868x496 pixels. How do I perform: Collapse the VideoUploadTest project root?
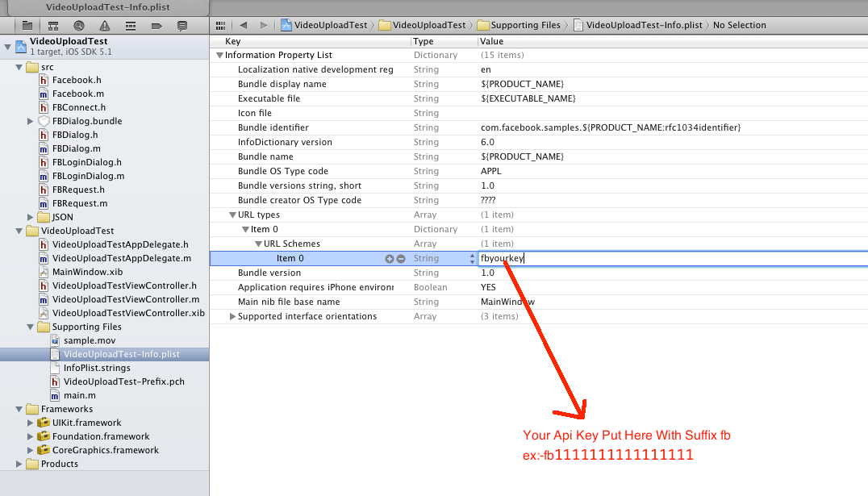pos(8,47)
